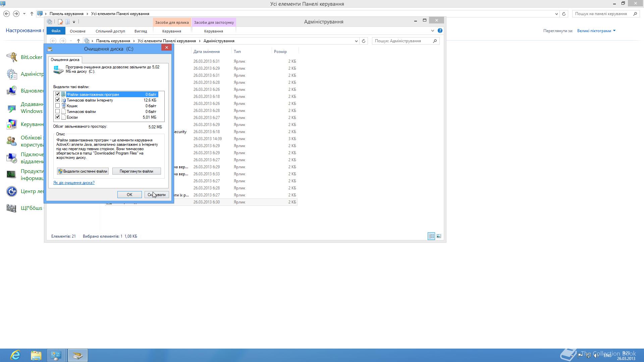Viewport: 644px width, 362px height.
Task: Launch Internet Explorer from taskbar
Action: point(16,355)
